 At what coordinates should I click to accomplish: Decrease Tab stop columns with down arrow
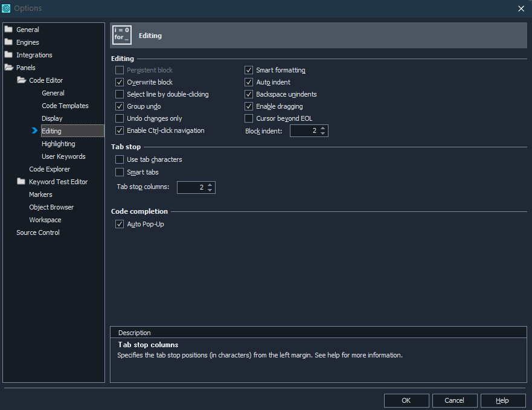[x=210, y=190]
